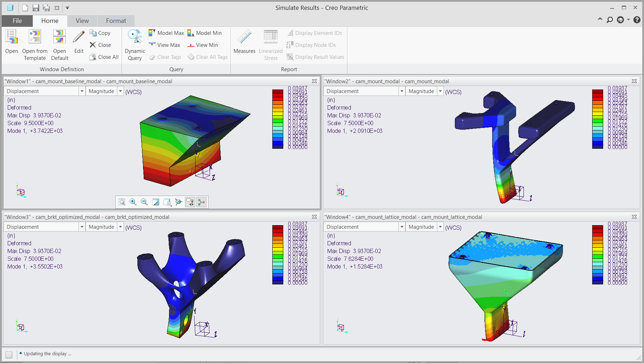Zoom in using the floating toolbar

pyautogui.click(x=133, y=202)
